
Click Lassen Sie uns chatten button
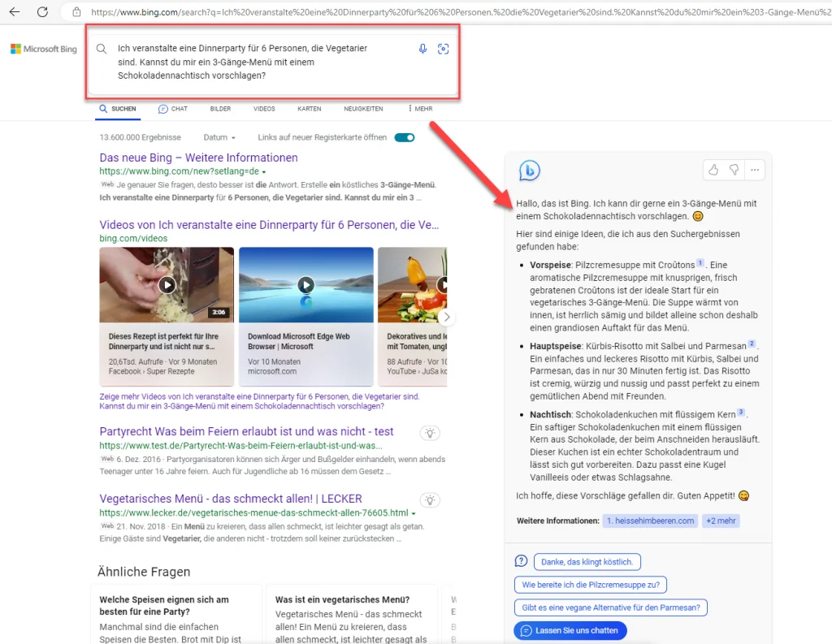[x=570, y=630]
